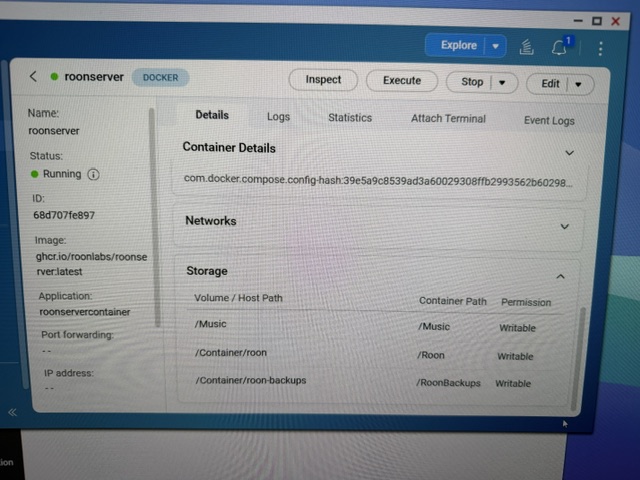Open the Explore dropdown arrow

click(x=496, y=46)
